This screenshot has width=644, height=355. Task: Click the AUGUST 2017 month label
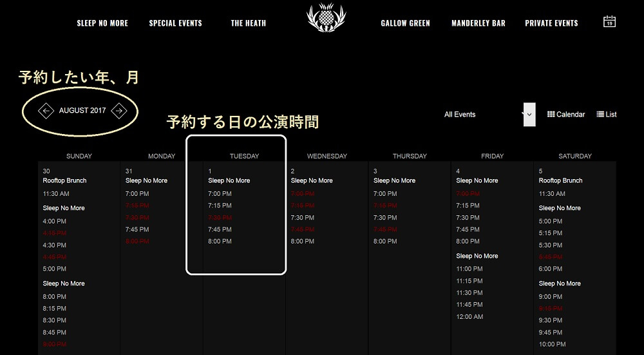pos(82,111)
